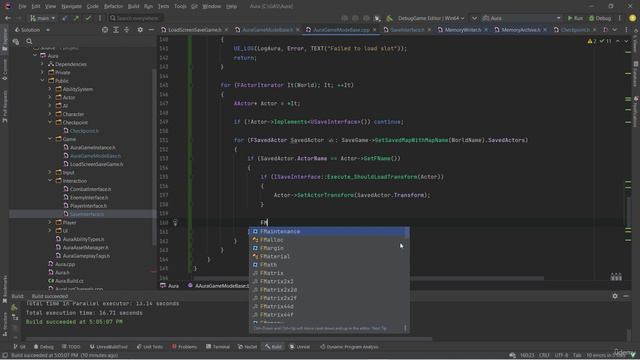Open the Problems tool window
The width and height of the screenshot is (640, 360).
[184, 347]
